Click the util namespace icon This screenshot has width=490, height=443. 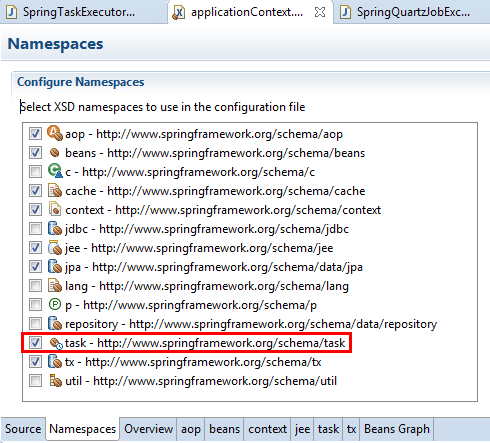[x=55, y=380]
